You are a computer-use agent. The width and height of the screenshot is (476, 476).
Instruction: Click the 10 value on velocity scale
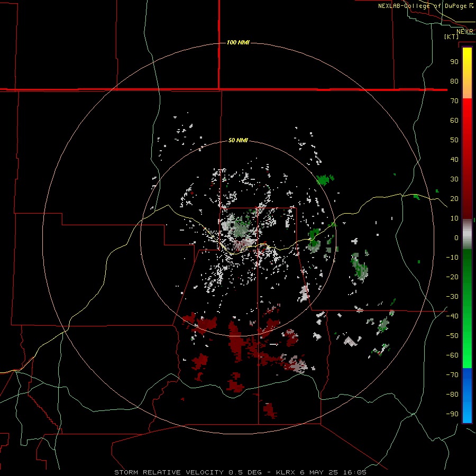pos(454,218)
